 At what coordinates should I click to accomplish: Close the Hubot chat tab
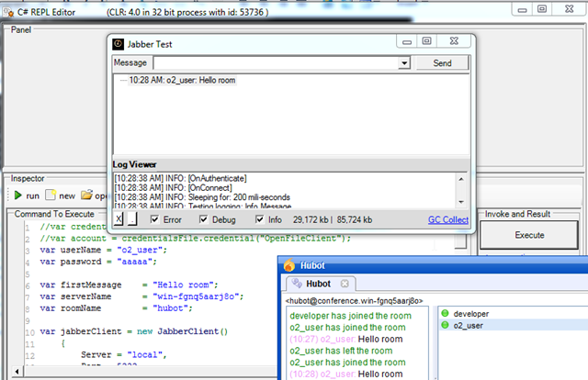345,284
